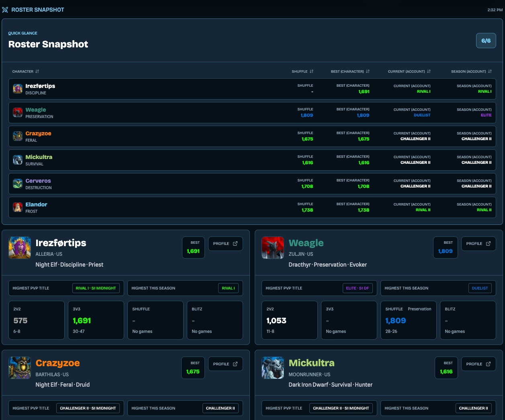The height and width of the screenshot is (420, 505).
Task: Click the crossed swords Roster Snapshot logo icon
Action: pos(5,10)
